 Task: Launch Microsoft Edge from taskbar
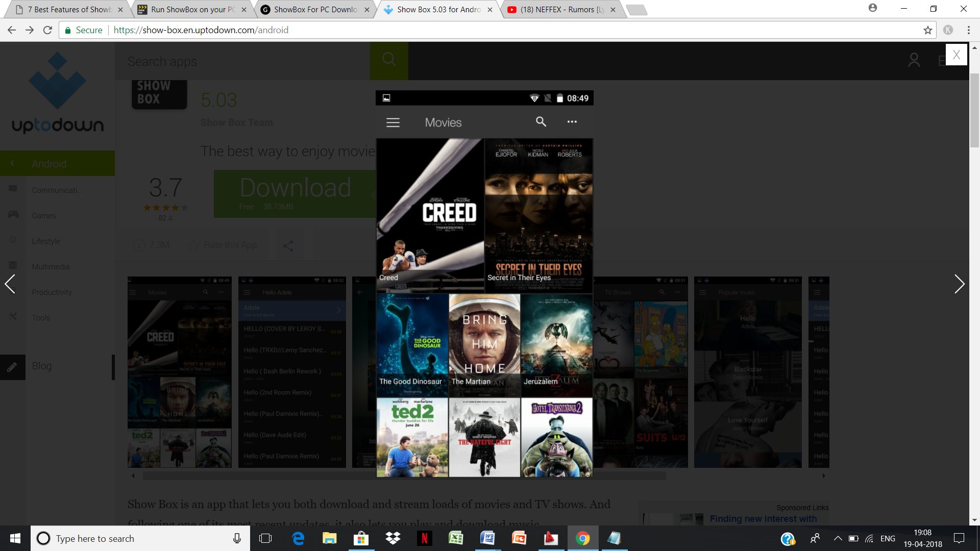[x=298, y=538]
